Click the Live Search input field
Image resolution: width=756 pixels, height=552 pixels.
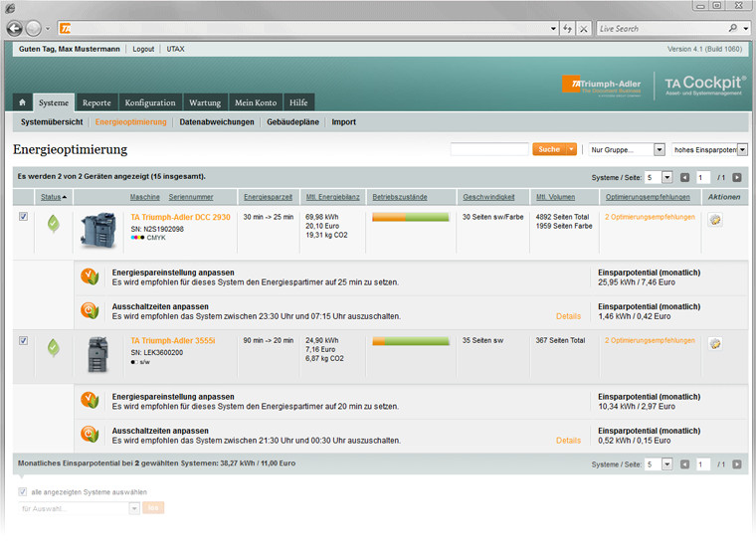(x=662, y=29)
